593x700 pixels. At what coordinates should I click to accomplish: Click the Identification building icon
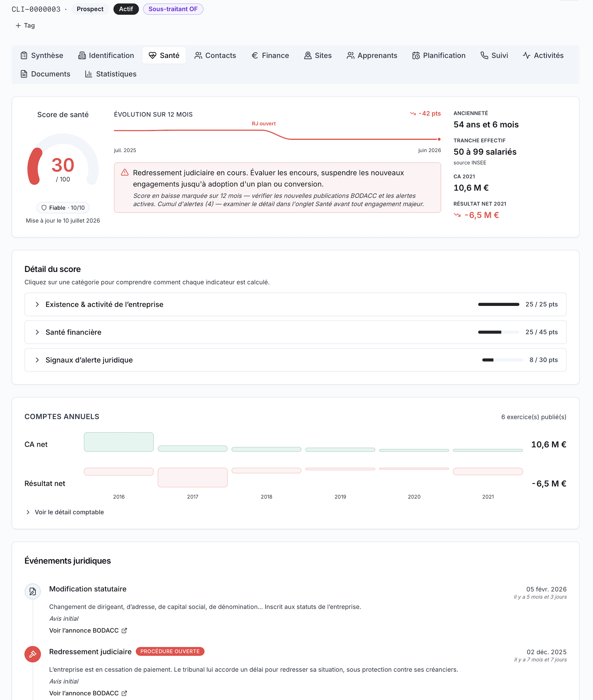pos(82,55)
